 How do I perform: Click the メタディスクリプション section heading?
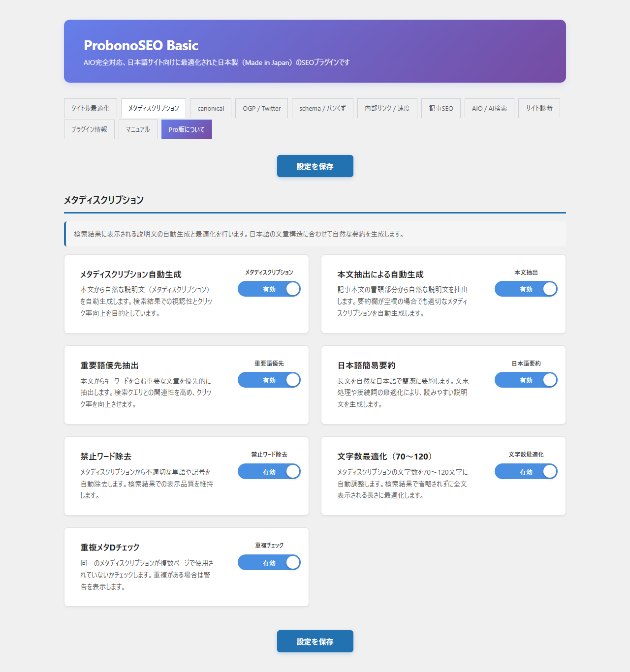pyautogui.click(x=104, y=200)
